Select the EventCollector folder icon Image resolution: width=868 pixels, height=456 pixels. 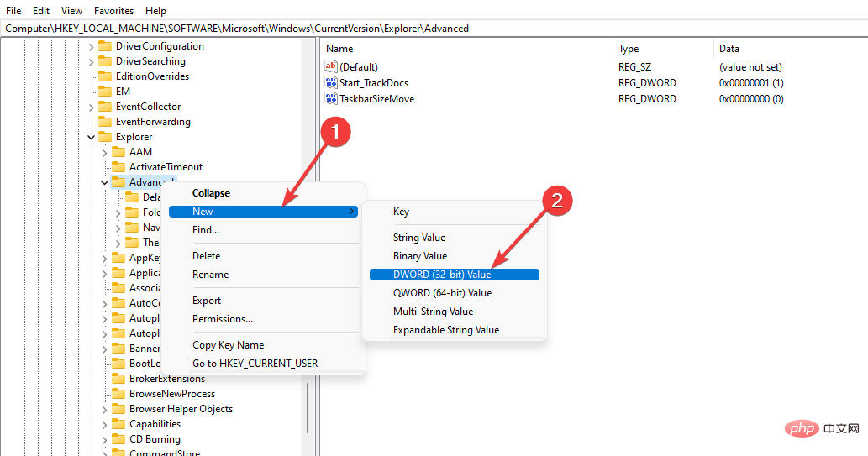tap(105, 107)
